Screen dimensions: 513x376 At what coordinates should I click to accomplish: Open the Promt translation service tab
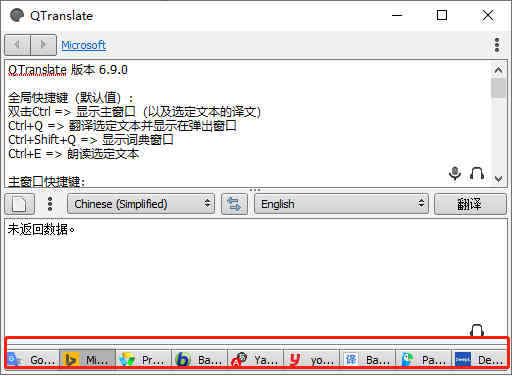144,359
